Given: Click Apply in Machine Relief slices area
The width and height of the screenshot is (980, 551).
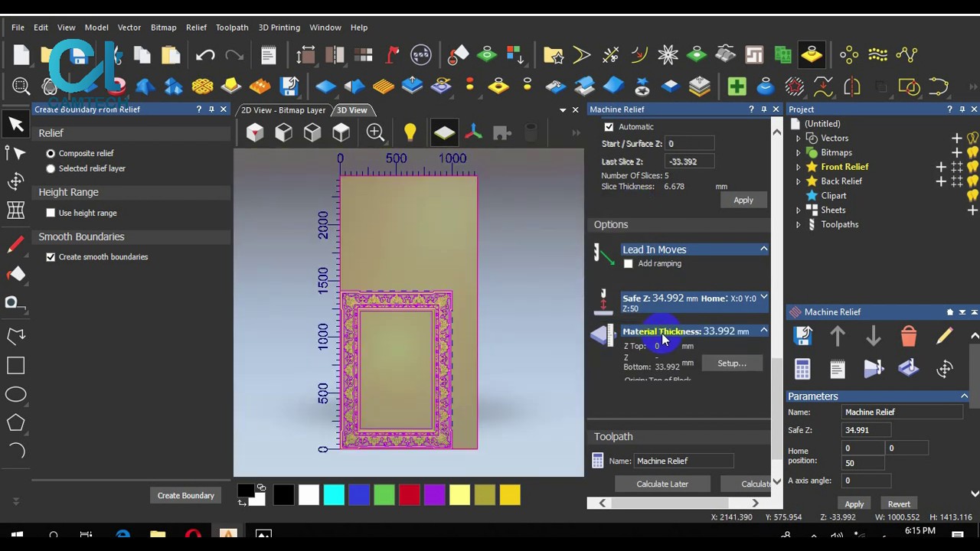Looking at the screenshot, I should point(743,201).
